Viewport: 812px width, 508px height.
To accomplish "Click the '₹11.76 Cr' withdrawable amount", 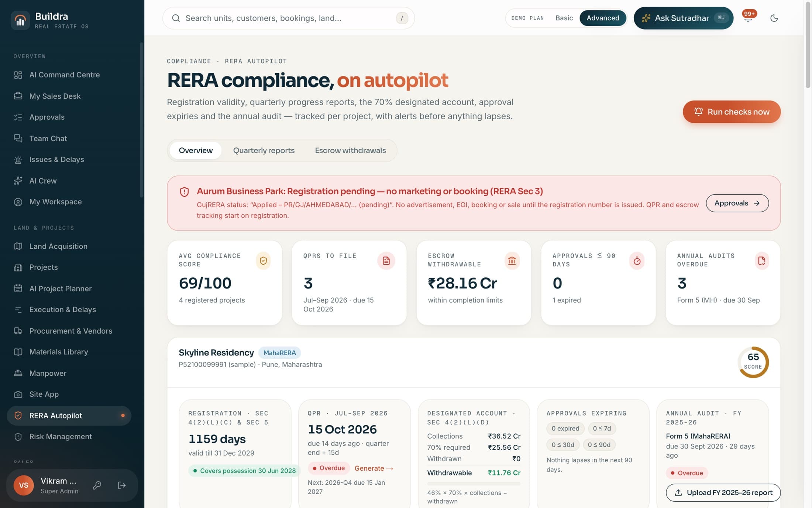I will point(504,473).
